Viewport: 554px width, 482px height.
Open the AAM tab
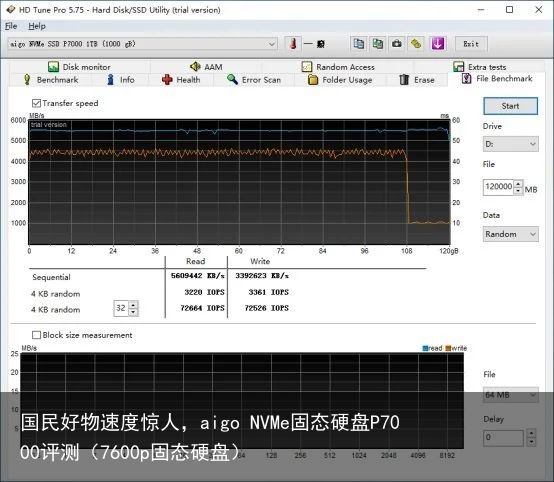[206, 67]
